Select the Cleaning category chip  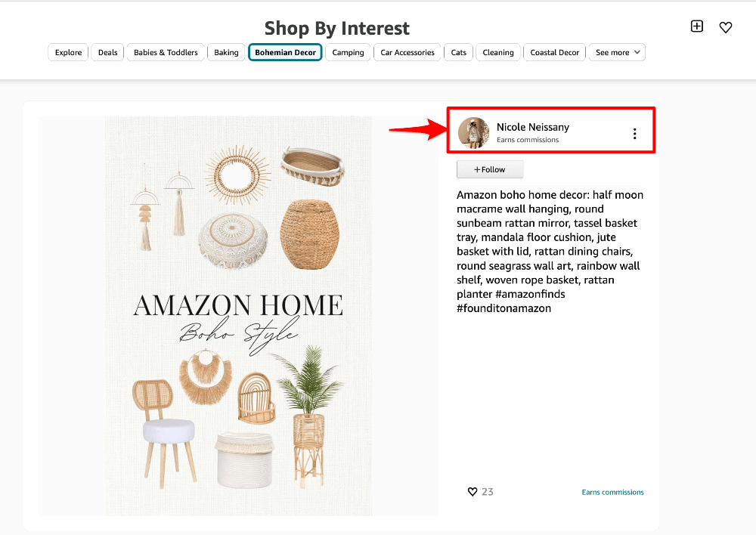tap(497, 52)
